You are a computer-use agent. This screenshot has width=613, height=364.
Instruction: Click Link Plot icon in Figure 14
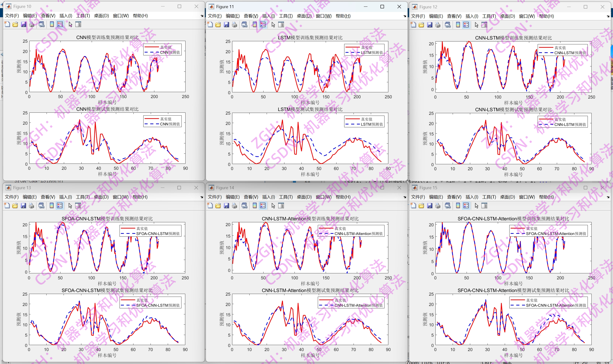(245, 205)
